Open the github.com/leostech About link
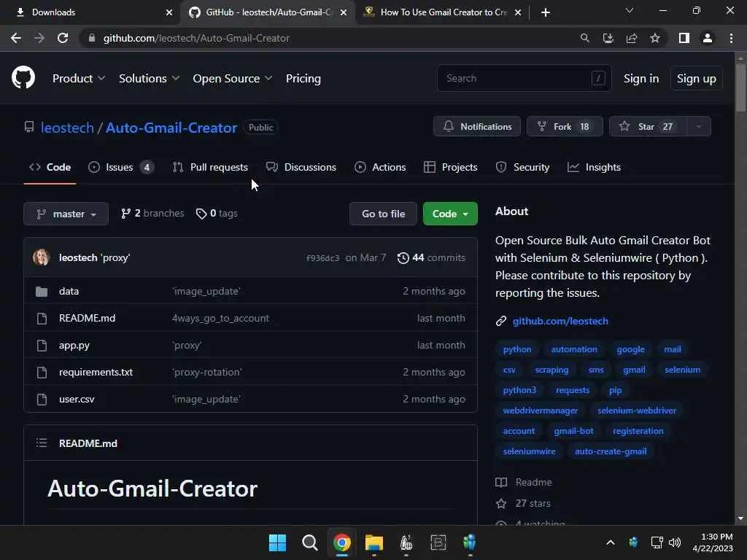The width and height of the screenshot is (747, 560). [x=560, y=321]
